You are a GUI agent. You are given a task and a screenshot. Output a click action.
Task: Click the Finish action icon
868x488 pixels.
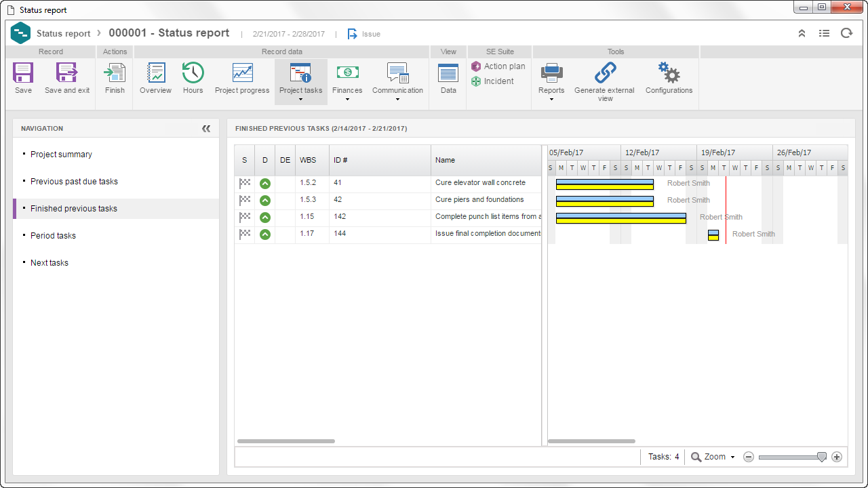[115, 73]
